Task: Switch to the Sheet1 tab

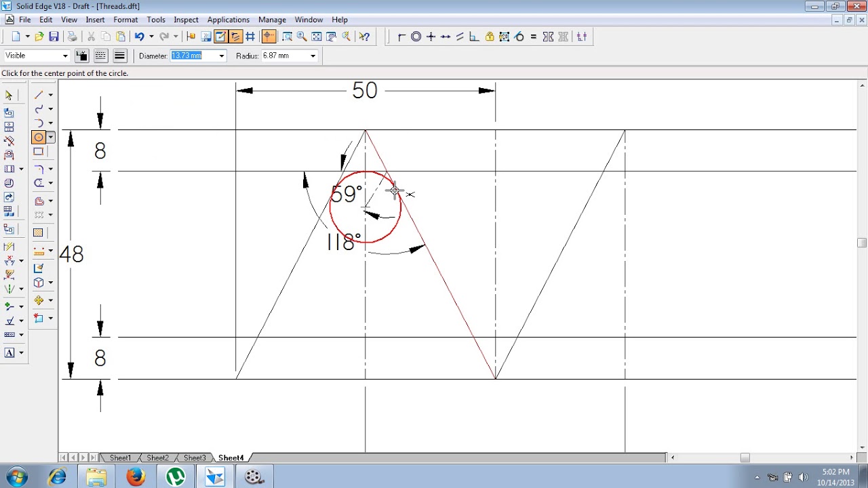Action: click(x=120, y=458)
